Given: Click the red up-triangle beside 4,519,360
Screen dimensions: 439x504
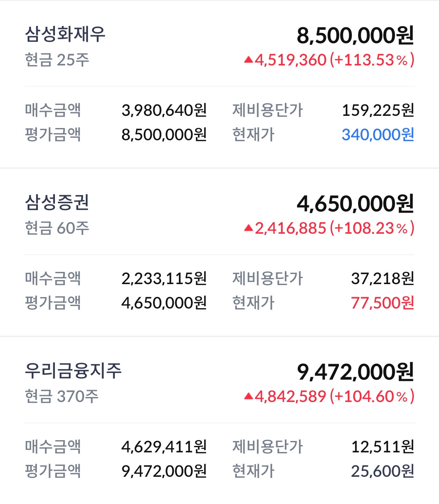Looking at the screenshot, I should pos(248,60).
